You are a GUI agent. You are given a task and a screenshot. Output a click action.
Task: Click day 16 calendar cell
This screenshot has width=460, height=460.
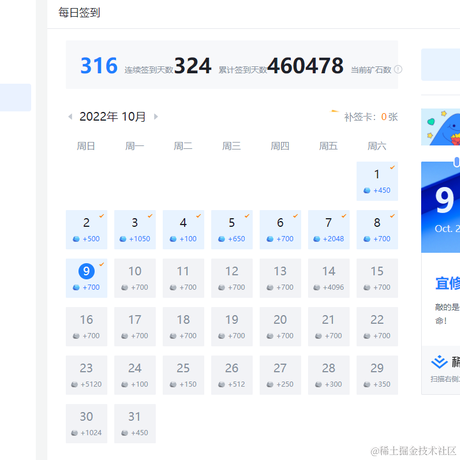[86, 327]
